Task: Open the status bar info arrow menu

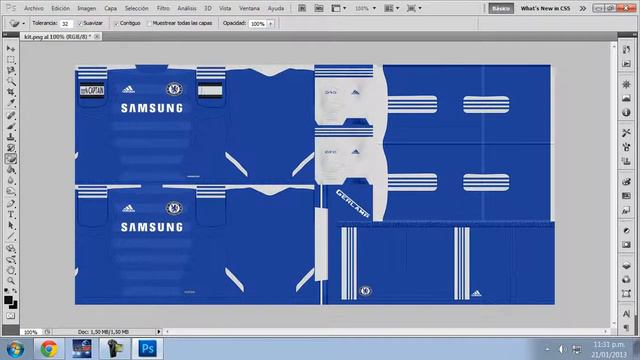Action: click(159, 332)
